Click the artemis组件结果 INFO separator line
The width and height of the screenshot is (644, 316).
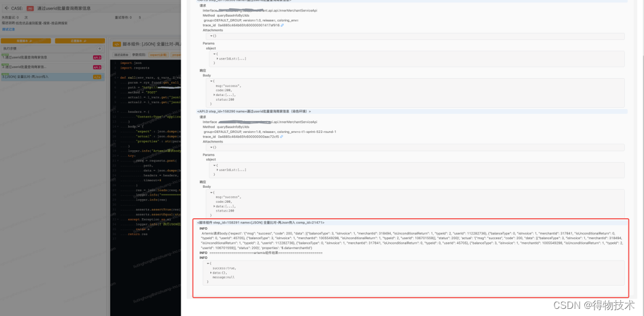click(x=261, y=253)
